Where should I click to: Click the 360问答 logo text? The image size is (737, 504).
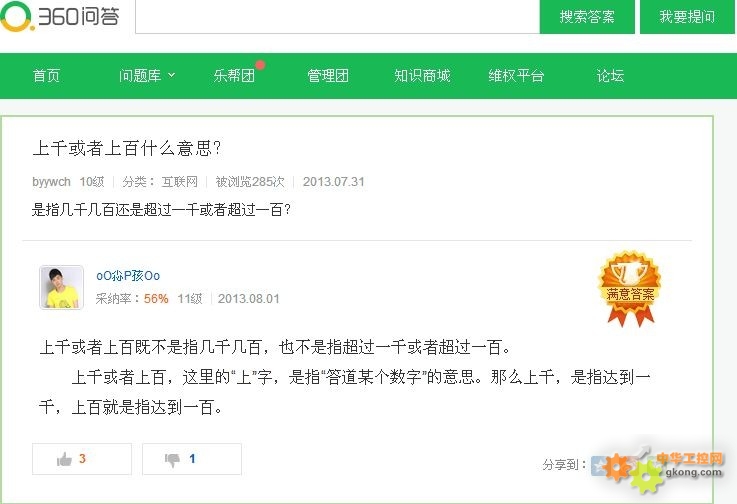[78, 16]
